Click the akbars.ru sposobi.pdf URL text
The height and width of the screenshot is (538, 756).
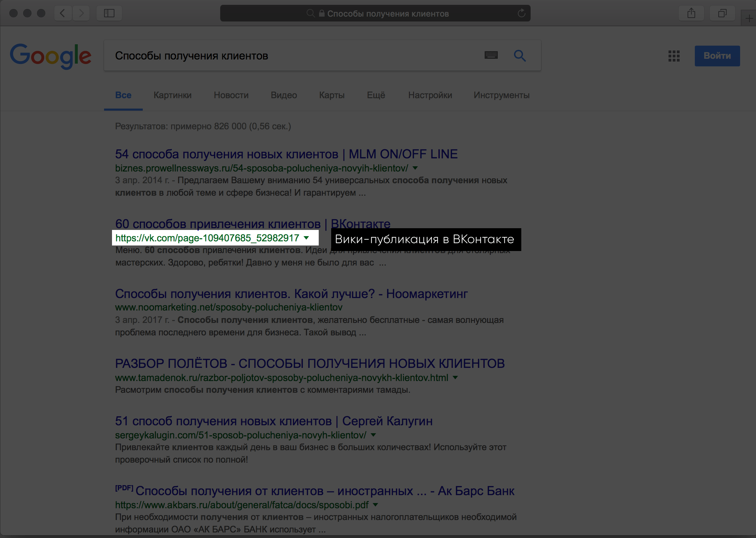(x=242, y=505)
